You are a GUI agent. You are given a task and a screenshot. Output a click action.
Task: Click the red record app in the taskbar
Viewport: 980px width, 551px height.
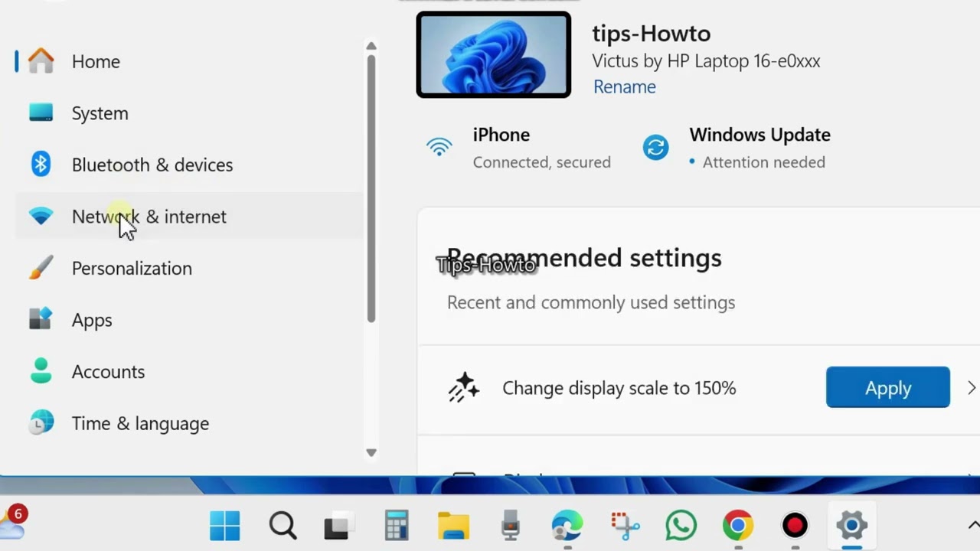click(x=795, y=526)
